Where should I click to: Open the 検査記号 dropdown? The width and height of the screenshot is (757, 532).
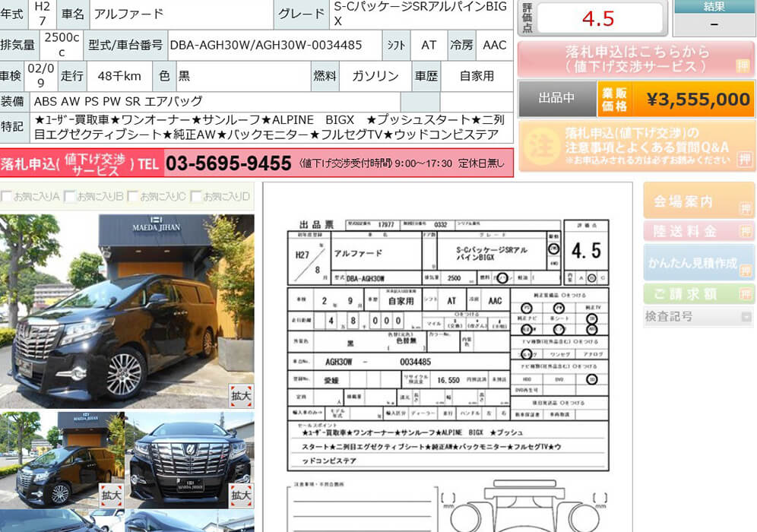pos(698,317)
